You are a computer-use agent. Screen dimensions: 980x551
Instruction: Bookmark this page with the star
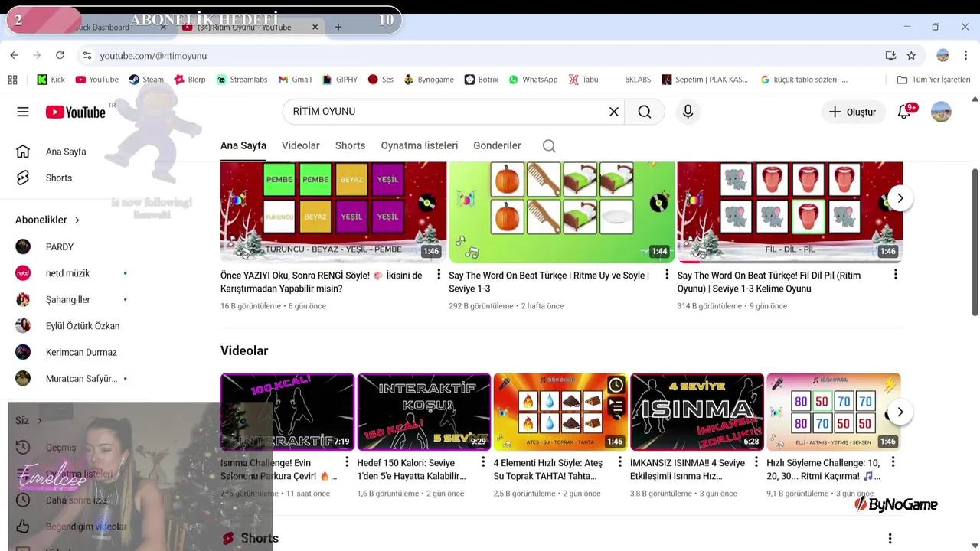click(x=911, y=55)
